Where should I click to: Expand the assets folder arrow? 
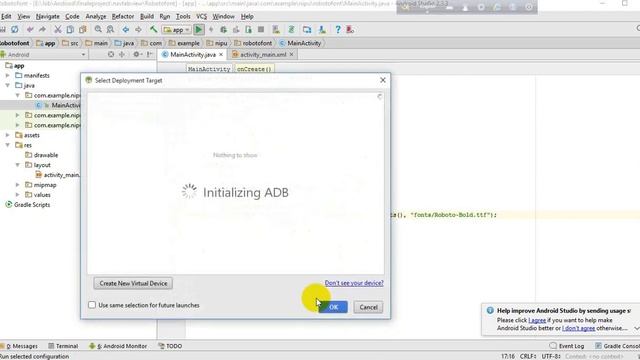coord(8,135)
